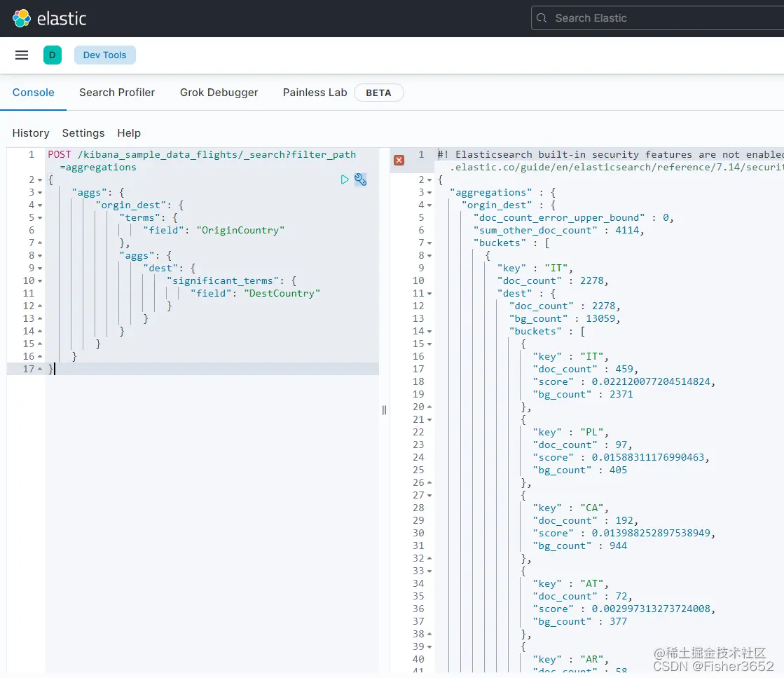Image resolution: width=784 pixels, height=678 pixels.
Task: Click the BETA badge
Action: (x=378, y=93)
